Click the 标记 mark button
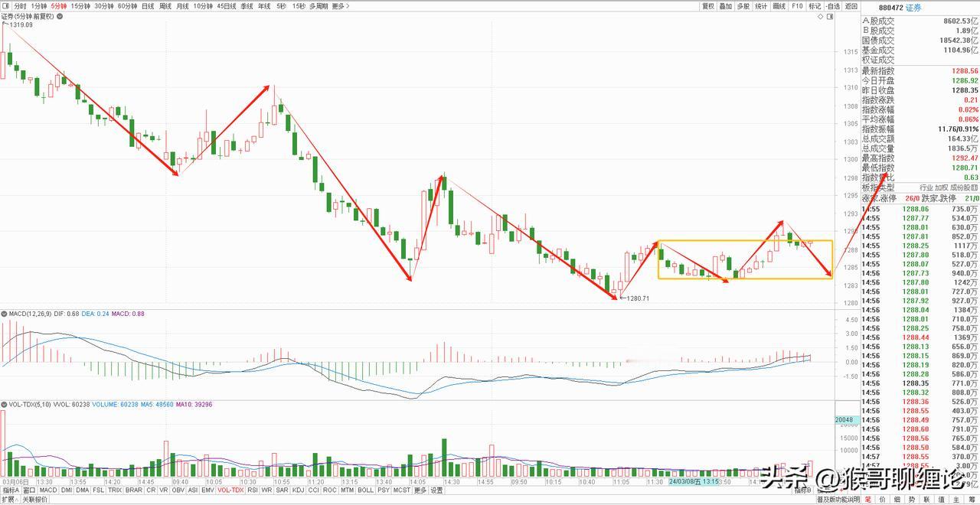 (815, 6)
